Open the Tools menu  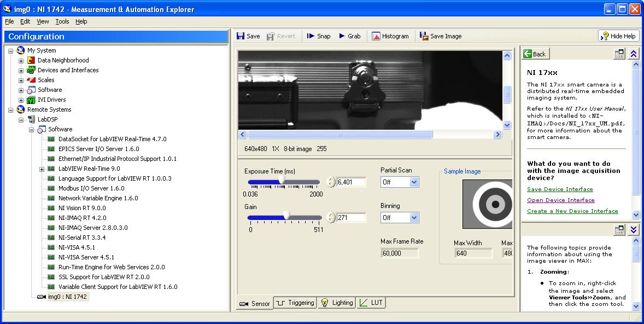(x=62, y=21)
